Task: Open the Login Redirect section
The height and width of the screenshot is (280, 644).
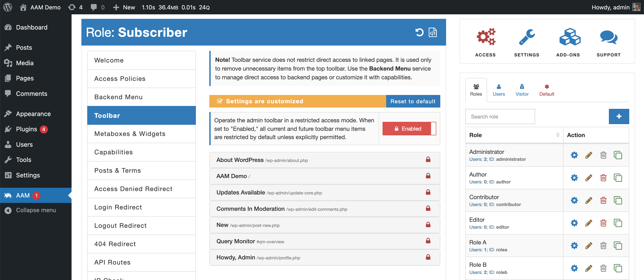Action: click(141, 207)
